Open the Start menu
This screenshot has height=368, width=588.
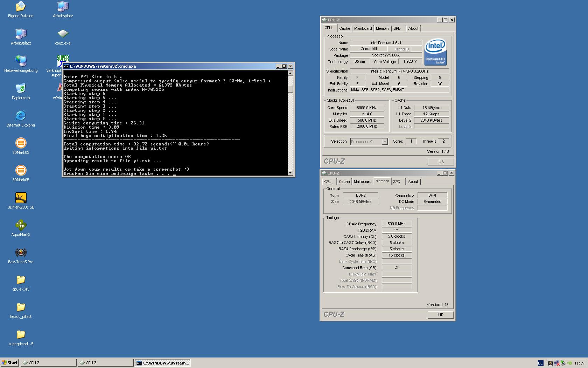(x=10, y=363)
